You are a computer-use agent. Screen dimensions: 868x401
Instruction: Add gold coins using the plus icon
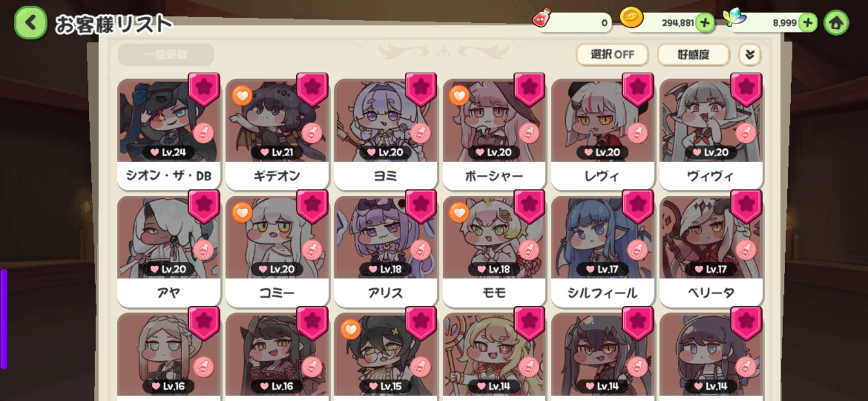tap(705, 23)
